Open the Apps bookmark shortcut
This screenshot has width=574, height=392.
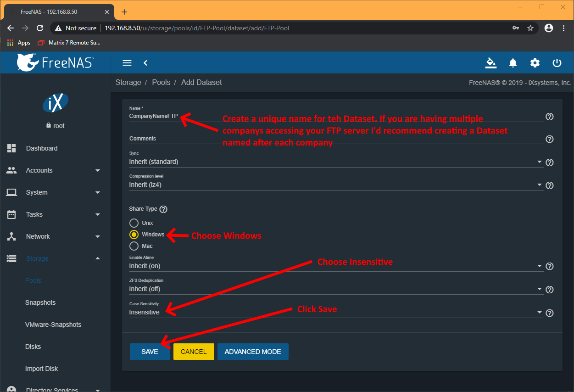[x=19, y=43]
